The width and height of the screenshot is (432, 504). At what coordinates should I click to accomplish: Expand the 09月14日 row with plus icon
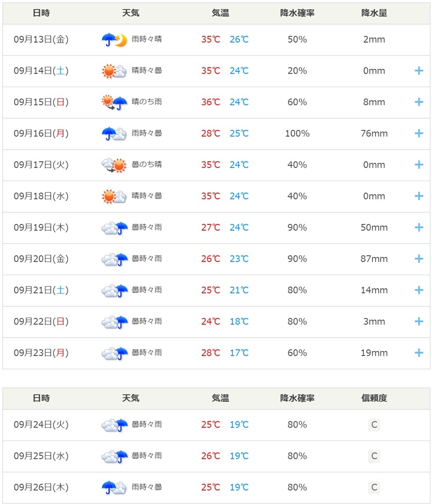tap(419, 71)
